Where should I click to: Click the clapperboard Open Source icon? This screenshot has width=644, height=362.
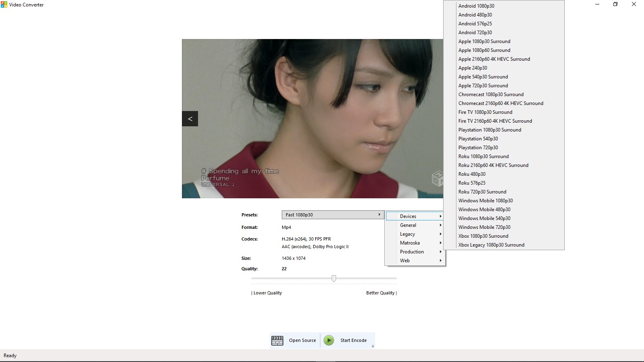tap(277, 340)
